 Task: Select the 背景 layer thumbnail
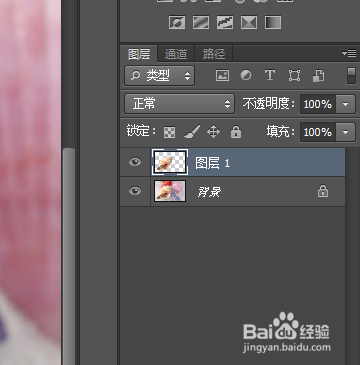170,191
